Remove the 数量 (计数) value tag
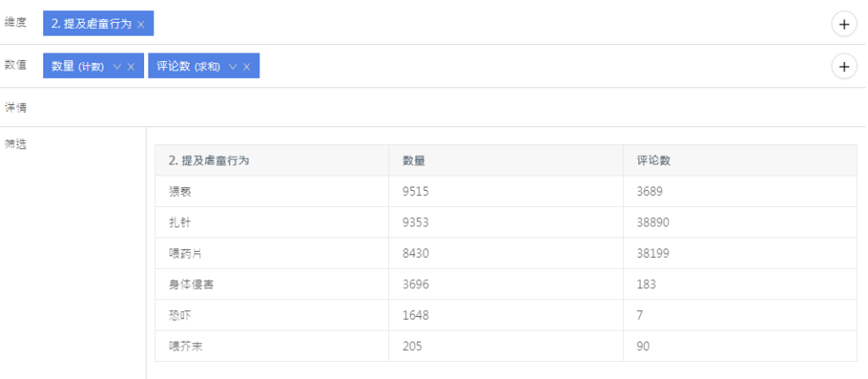Viewport: 868px width, 379px height. (131, 67)
